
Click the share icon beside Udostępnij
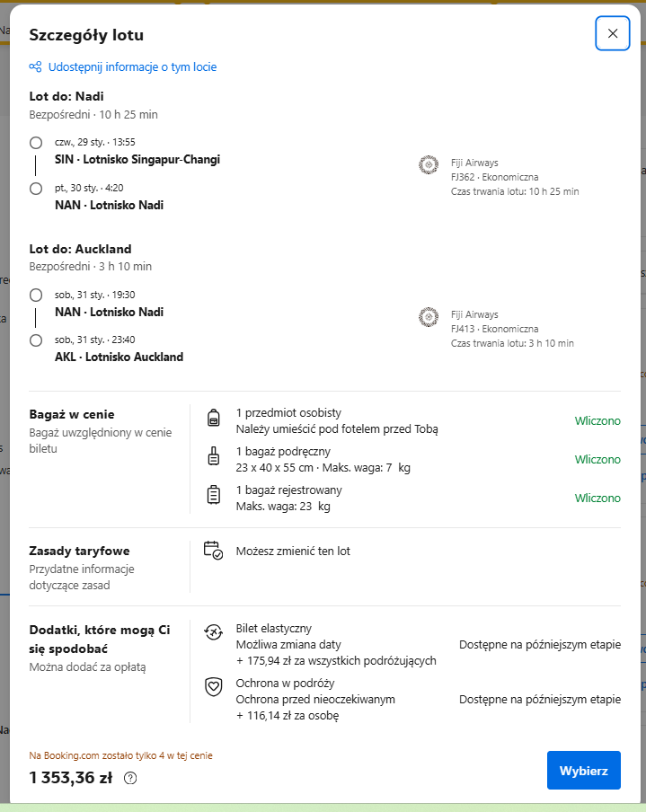click(x=35, y=66)
